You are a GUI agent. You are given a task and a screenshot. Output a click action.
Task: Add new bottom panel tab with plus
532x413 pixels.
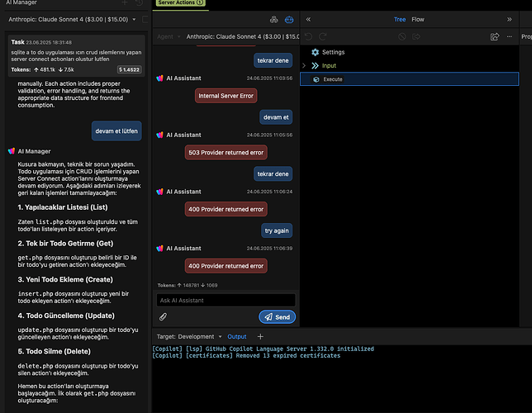tap(260, 337)
